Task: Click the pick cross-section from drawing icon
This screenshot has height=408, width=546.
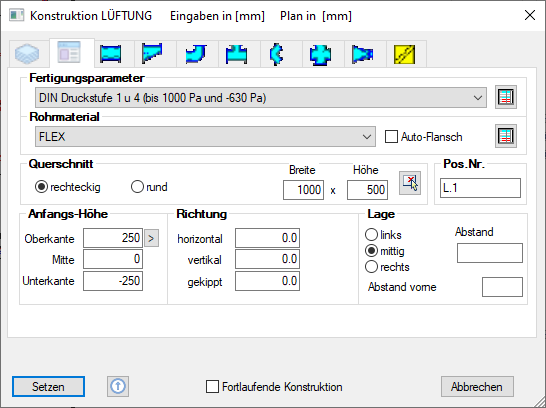Action: pos(410,183)
